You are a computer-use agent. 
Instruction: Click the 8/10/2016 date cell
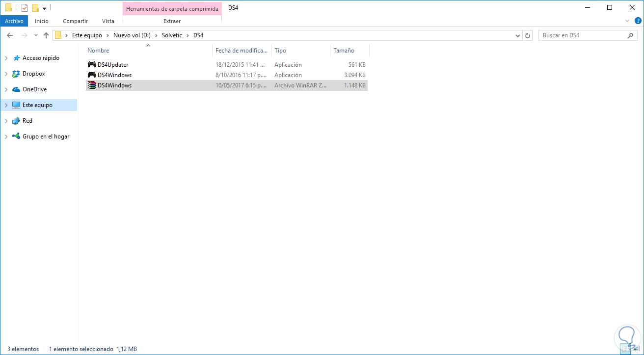pos(242,75)
